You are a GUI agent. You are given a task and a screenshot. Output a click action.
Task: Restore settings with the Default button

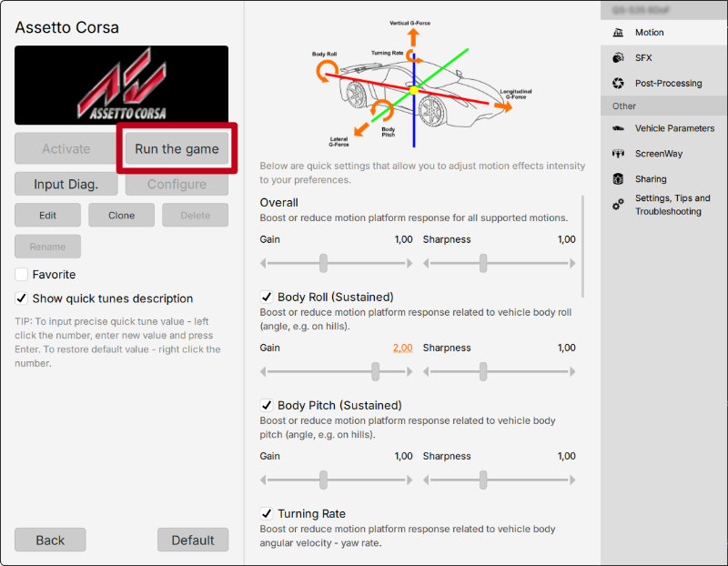(193, 540)
